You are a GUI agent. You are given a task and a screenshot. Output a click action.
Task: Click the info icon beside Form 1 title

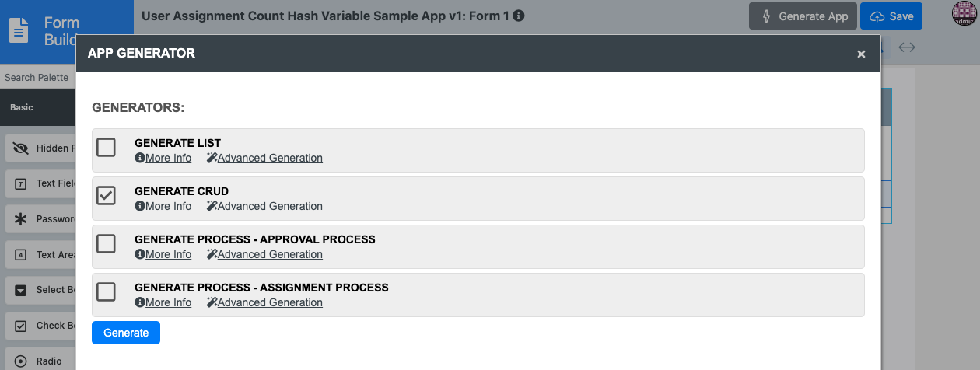pyautogui.click(x=519, y=16)
